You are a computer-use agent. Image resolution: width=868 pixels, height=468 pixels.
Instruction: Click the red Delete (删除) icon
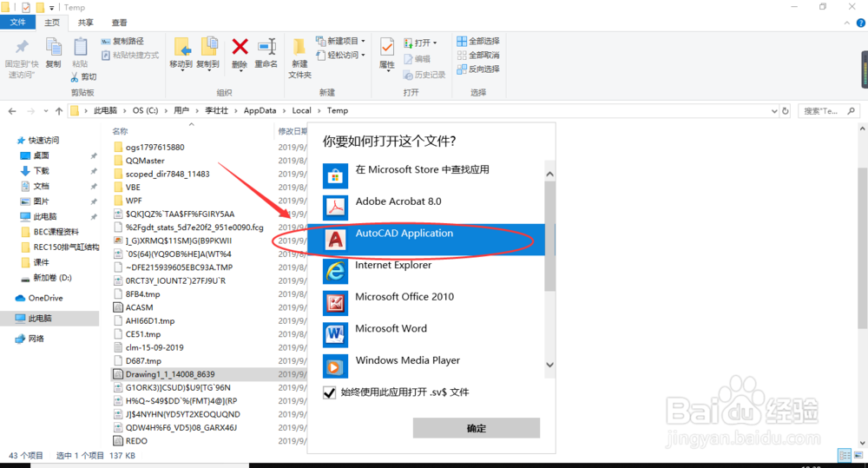[240, 47]
